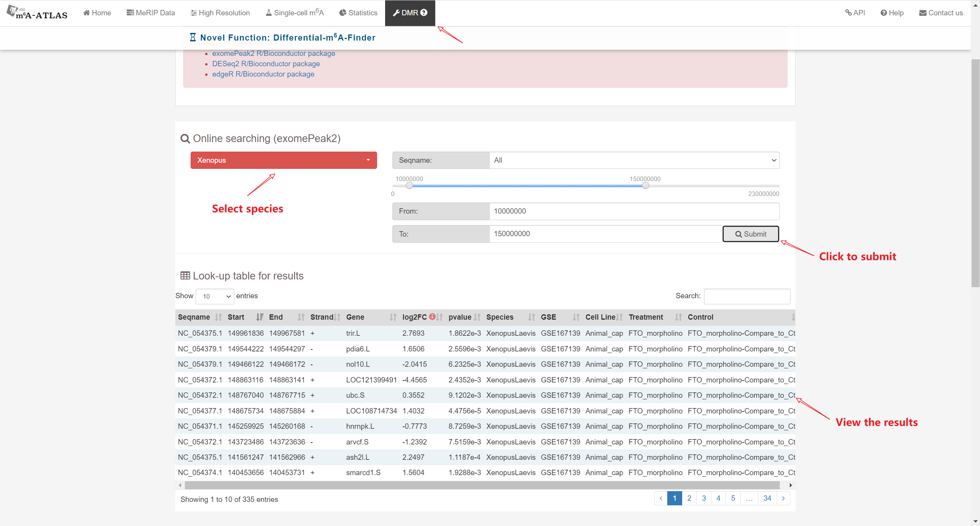Sort table by End column
Screen dimensions: 980x526
287,317
